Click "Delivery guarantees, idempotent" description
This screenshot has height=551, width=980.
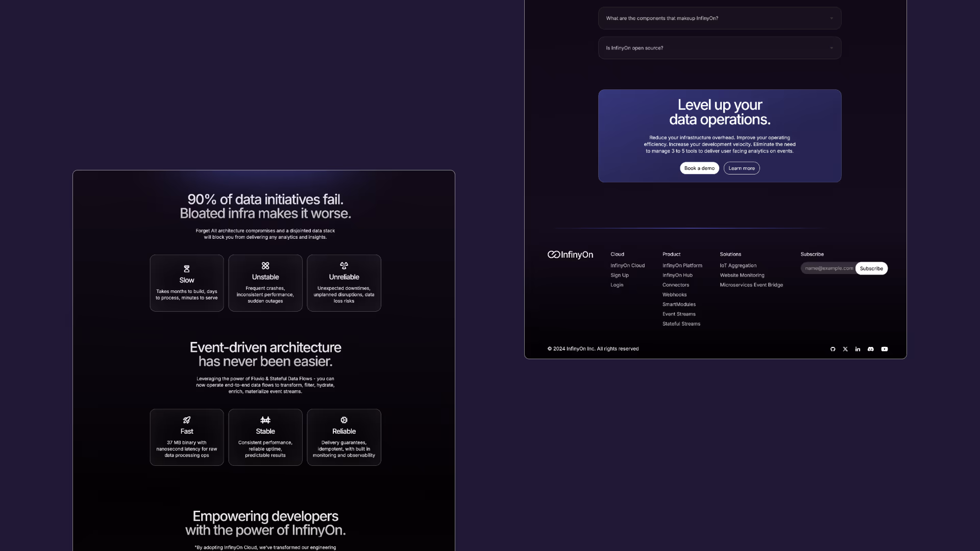(x=344, y=449)
